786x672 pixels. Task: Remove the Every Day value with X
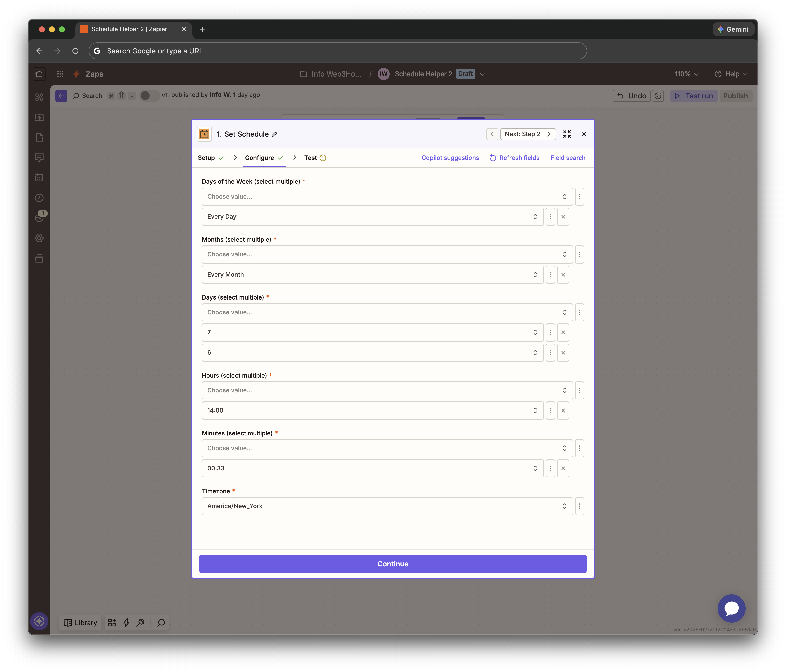(563, 217)
